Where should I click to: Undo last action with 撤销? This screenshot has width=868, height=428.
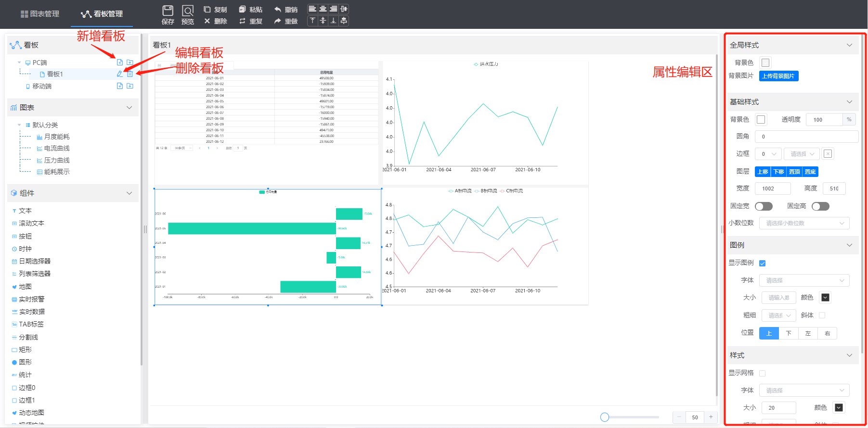pyautogui.click(x=286, y=9)
